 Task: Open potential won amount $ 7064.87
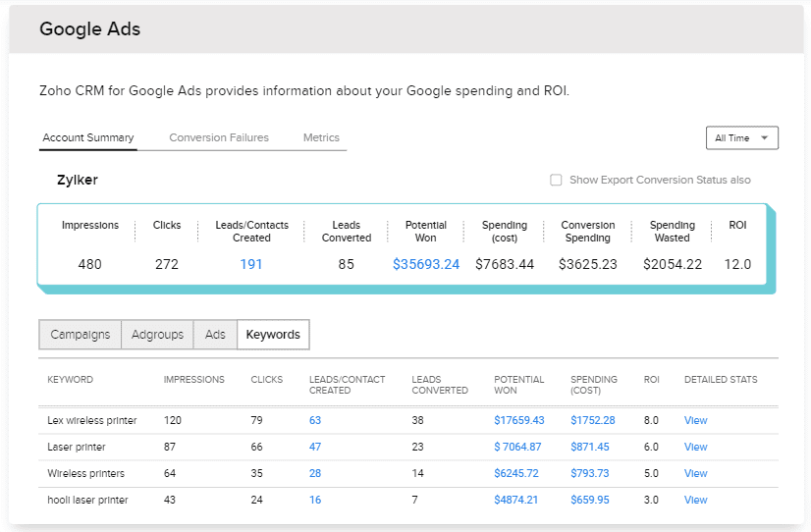(x=517, y=447)
